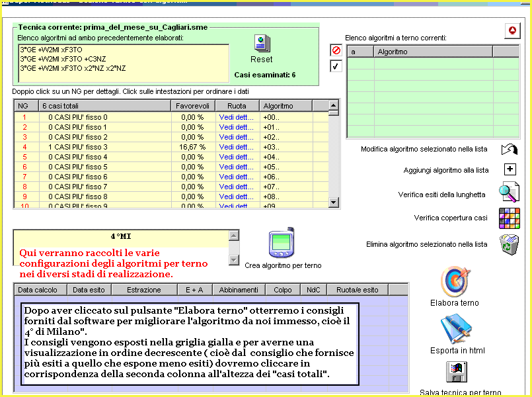Open 'Vedi dett...' link for NG 1
The height and width of the screenshot is (397, 532).
(x=236, y=117)
